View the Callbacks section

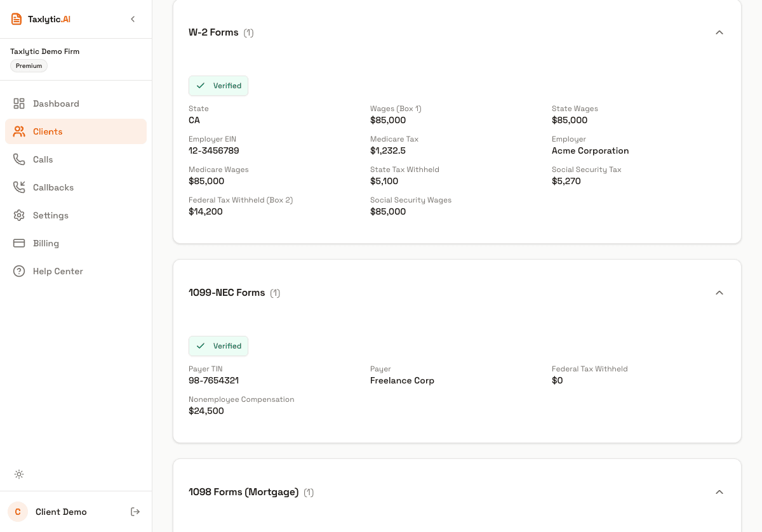52,187
